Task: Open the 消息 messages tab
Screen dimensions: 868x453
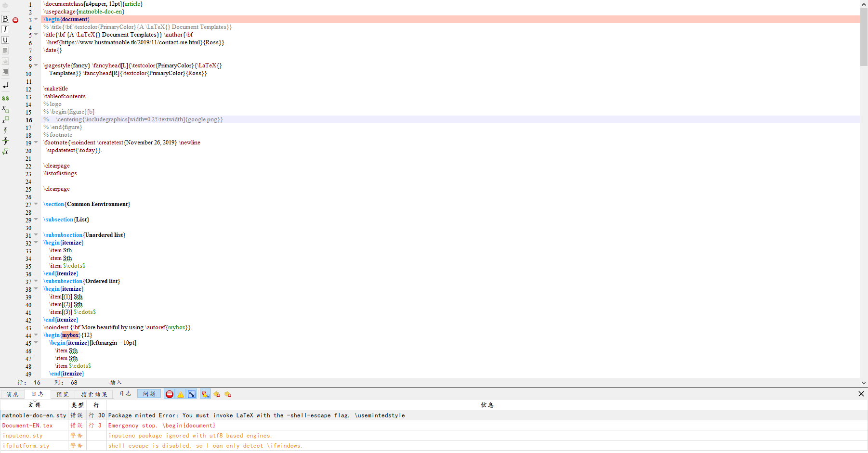Action: coord(12,394)
